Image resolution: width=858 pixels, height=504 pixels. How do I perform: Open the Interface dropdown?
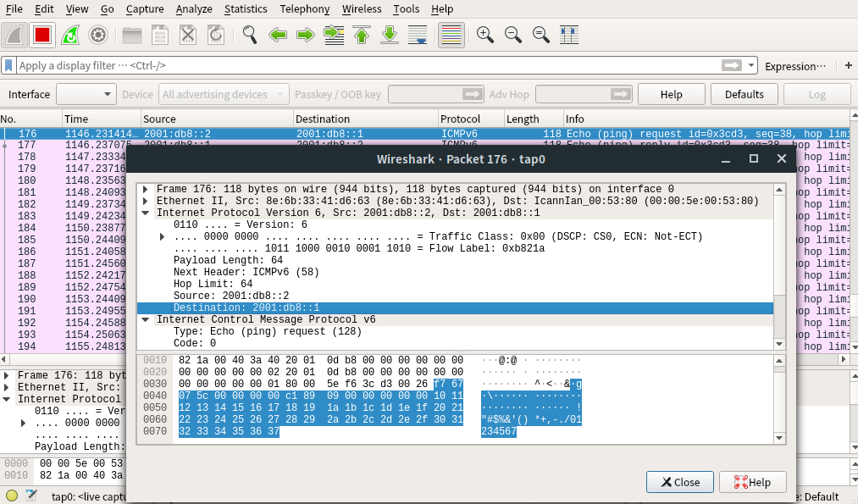(86, 94)
